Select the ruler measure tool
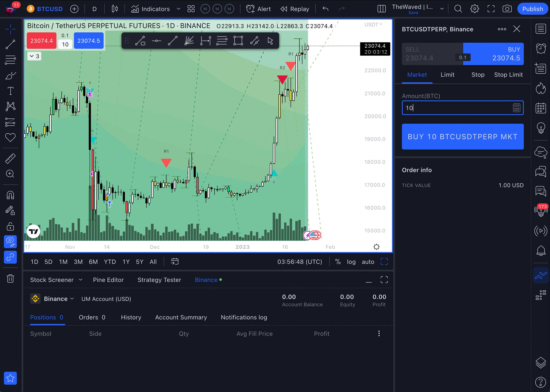Screen dimensions: 550x392 [x=10, y=158]
